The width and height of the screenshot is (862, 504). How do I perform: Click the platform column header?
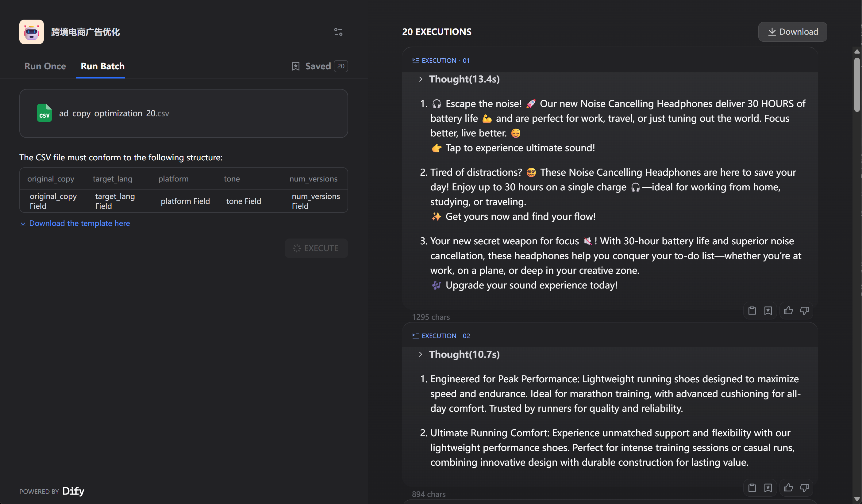coord(173,178)
